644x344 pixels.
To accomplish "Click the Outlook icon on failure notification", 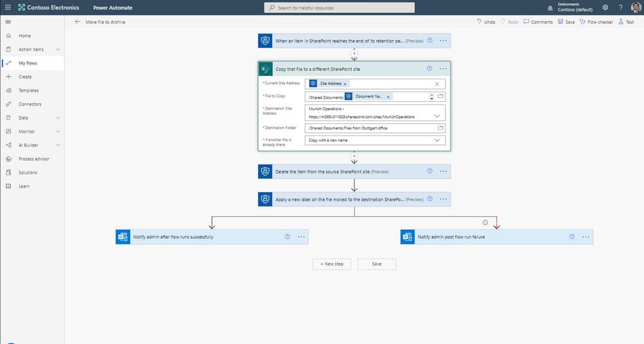I will point(407,237).
